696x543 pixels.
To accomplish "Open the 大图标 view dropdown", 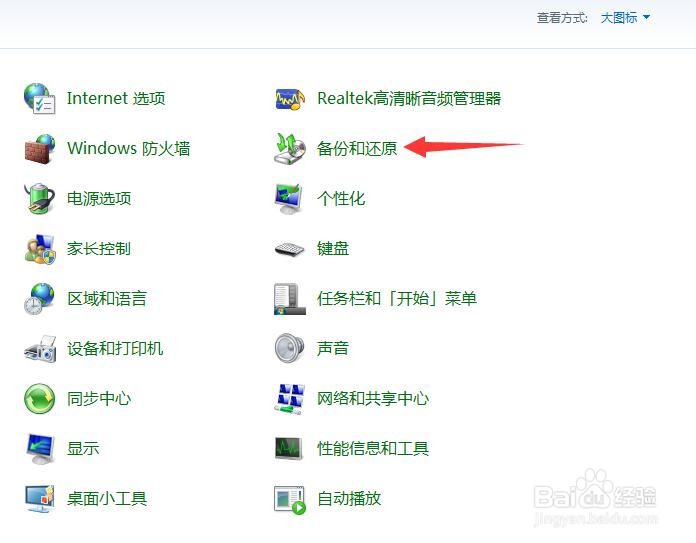I will coord(625,18).
